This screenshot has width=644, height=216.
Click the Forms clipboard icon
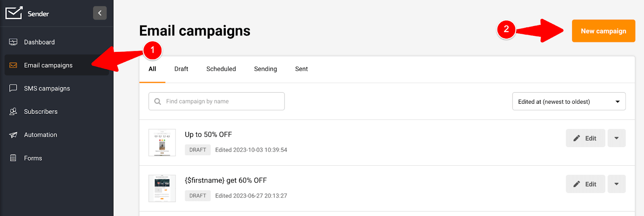coord(13,158)
